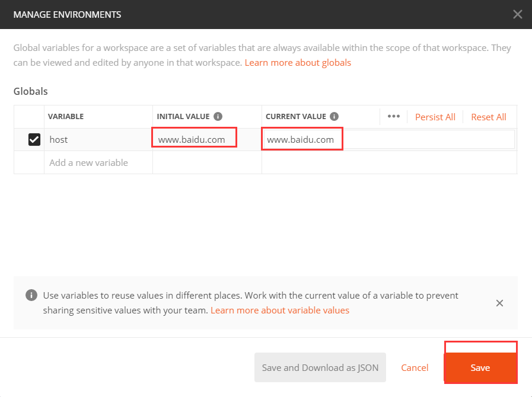Click Add a new variable field
The image size is (532, 397).
98,162
